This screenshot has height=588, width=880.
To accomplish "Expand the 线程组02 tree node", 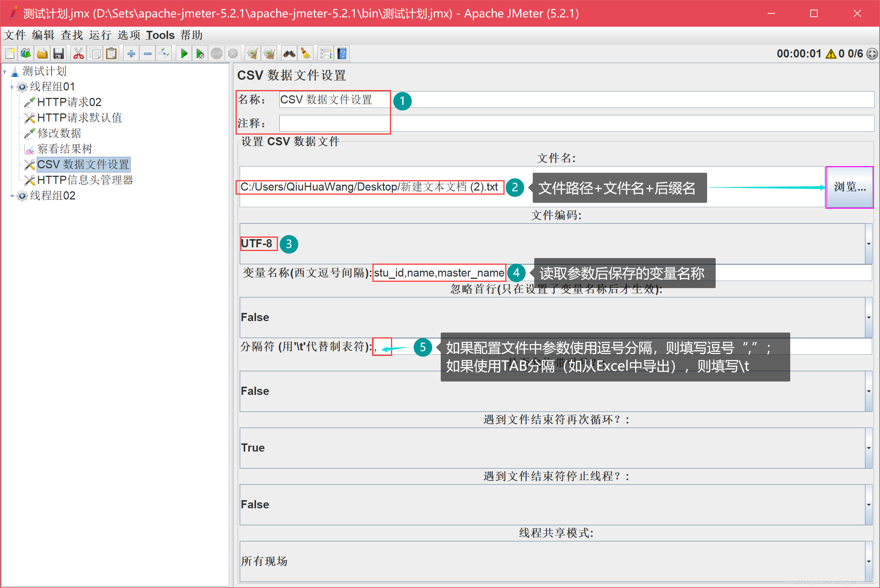I will 12,196.
